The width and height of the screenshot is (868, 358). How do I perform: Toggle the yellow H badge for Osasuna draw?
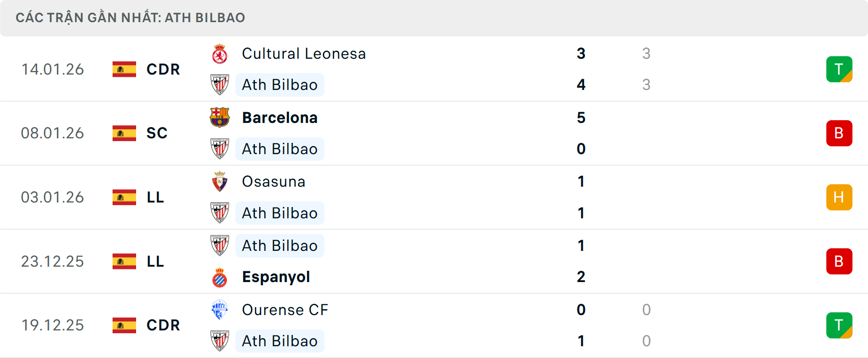click(839, 197)
